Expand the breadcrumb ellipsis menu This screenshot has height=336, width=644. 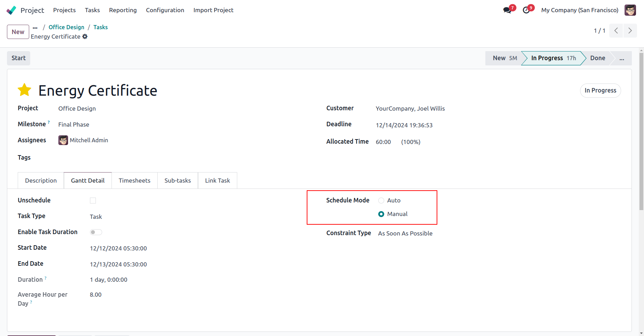[x=35, y=27]
